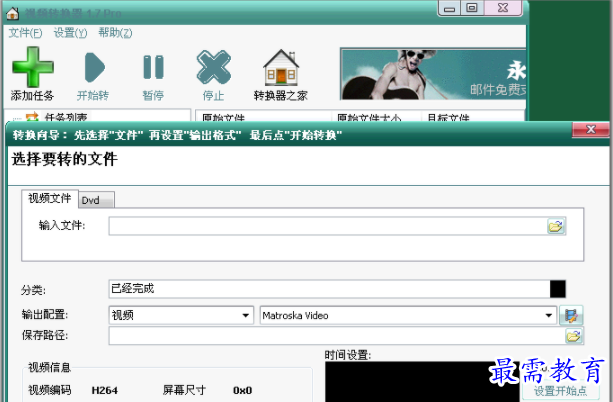The width and height of the screenshot is (613, 402).
Task: Open the output profile edit icon
Action: pos(571,315)
